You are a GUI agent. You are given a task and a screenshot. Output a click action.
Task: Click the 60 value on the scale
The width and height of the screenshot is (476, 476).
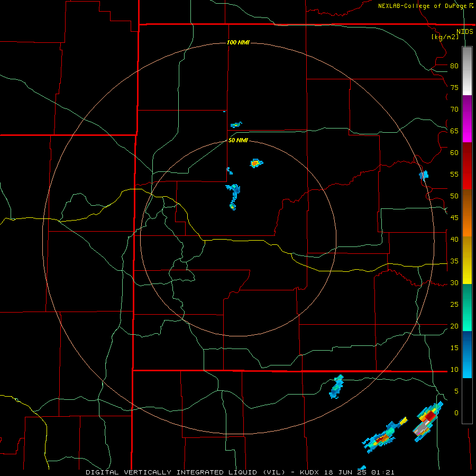(x=454, y=153)
